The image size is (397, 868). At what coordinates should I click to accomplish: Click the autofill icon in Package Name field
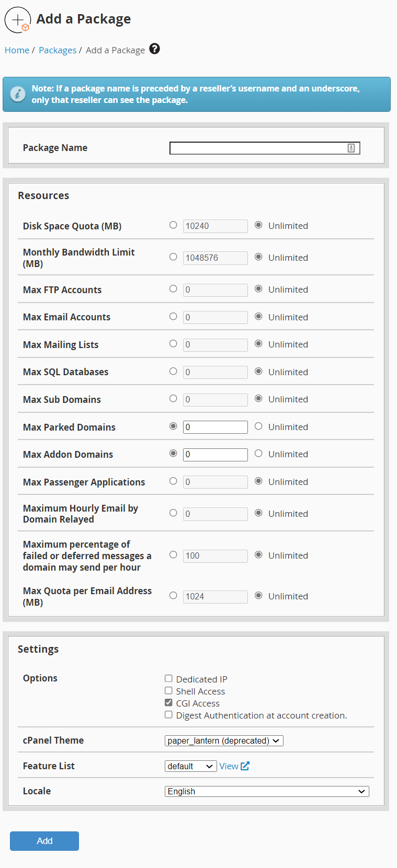click(351, 148)
